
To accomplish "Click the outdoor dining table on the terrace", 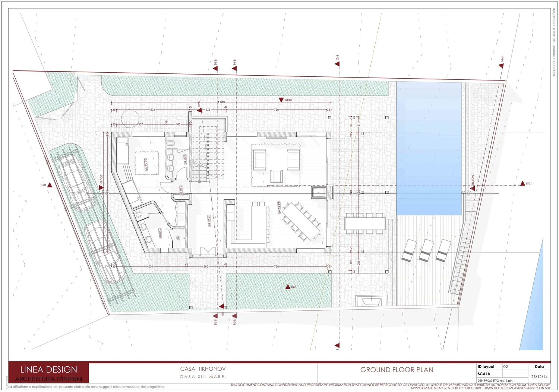I will pyautogui.click(x=365, y=224).
